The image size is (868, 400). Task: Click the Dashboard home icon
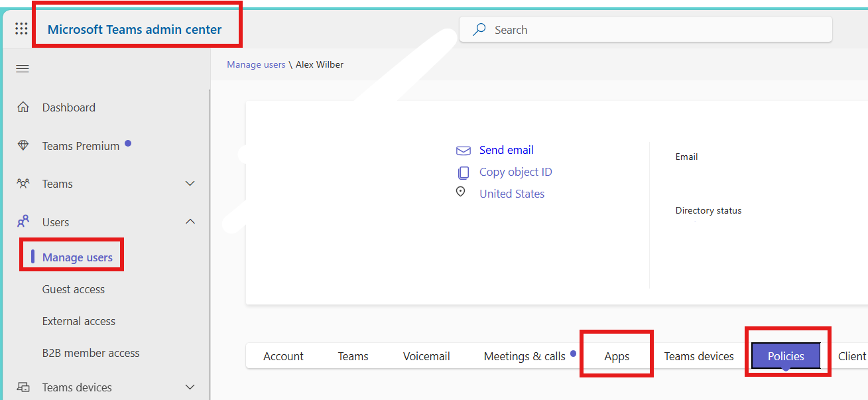click(x=23, y=107)
